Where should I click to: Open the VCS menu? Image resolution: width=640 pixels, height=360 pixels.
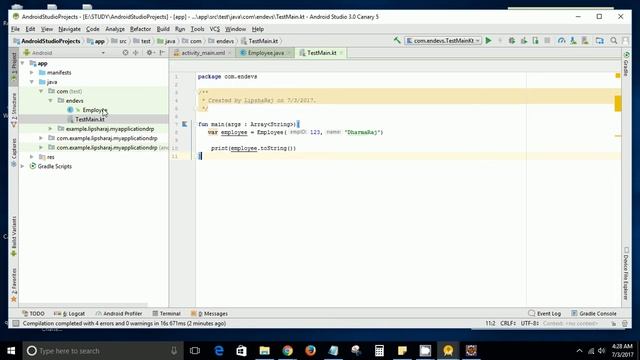point(215,29)
